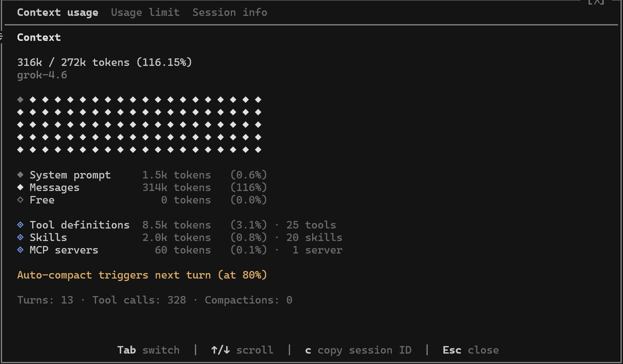Click the hollow diamond beside Free
This screenshot has width=623, height=364.
point(20,200)
